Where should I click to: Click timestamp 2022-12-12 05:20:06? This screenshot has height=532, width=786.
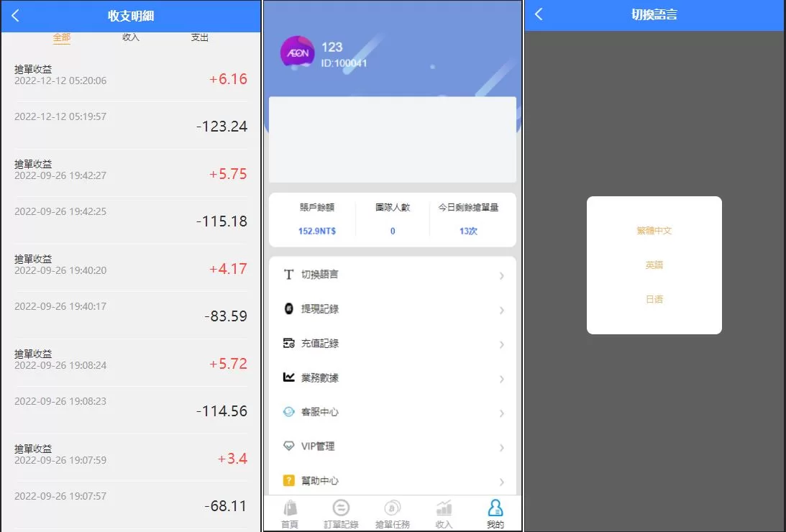coord(60,81)
